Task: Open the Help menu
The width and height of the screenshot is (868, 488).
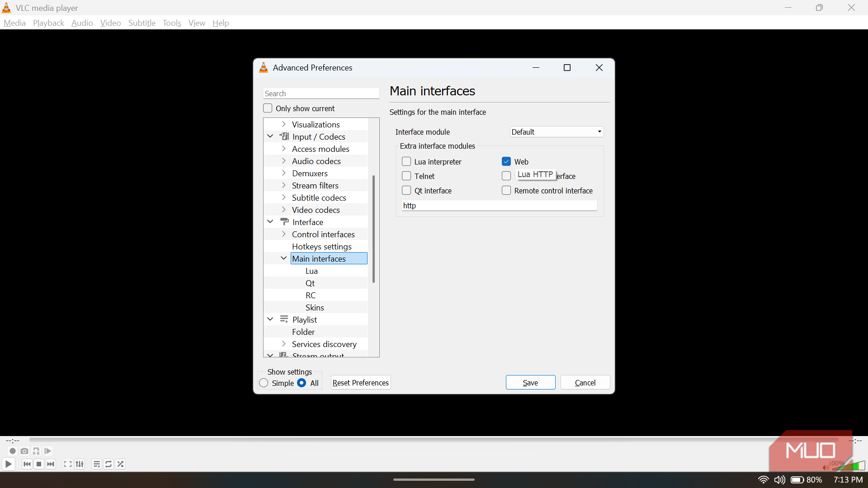Action: 221,23
